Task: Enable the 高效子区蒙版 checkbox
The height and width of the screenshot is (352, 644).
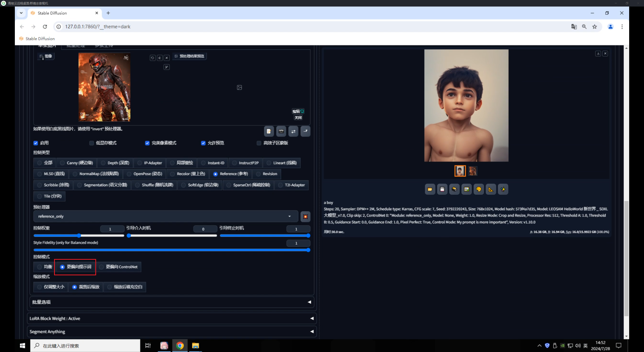Action: pyautogui.click(x=259, y=143)
